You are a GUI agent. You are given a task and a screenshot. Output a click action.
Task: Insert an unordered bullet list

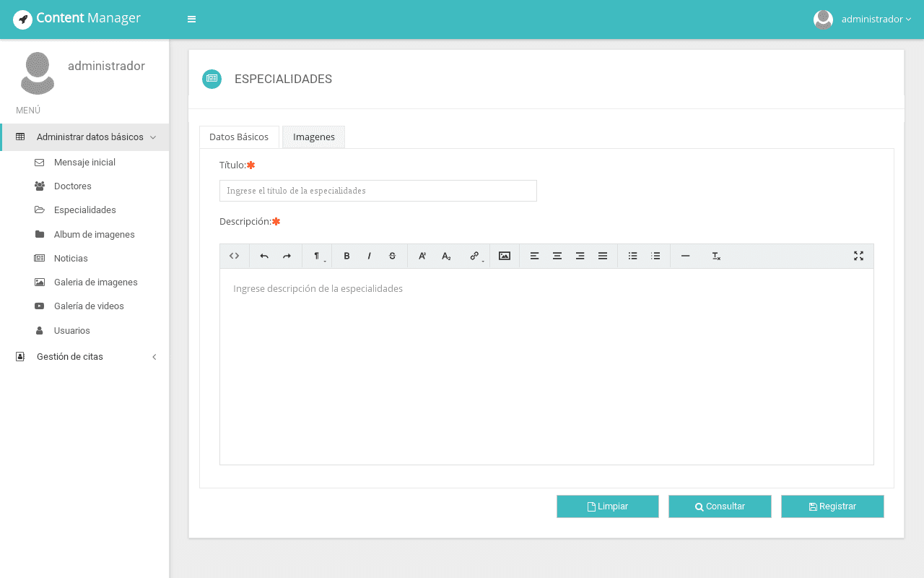pyautogui.click(x=632, y=256)
